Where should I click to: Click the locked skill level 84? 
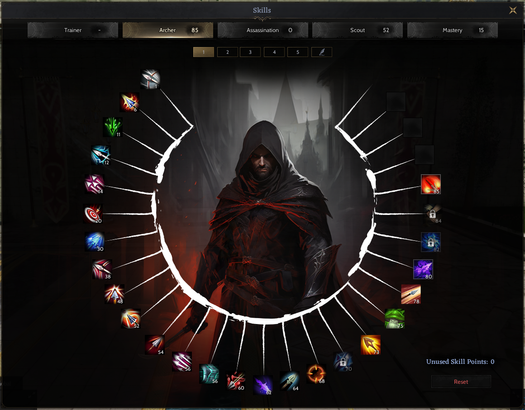[x=432, y=214]
